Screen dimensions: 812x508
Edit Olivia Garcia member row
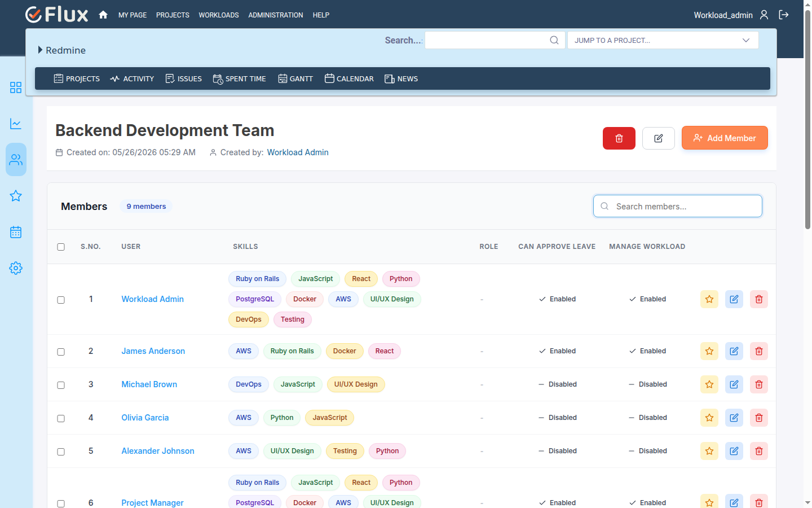click(x=734, y=418)
